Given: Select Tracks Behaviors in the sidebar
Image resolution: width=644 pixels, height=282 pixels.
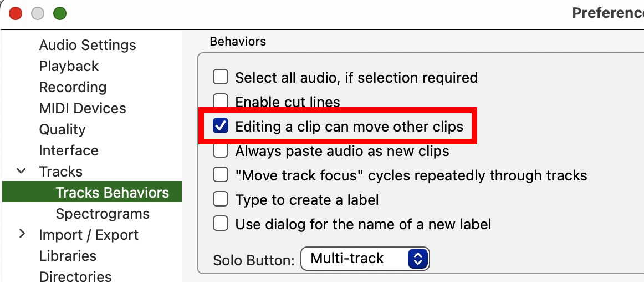Looking at the screenshot, I should pyautogui.click(x=113, y=193).
